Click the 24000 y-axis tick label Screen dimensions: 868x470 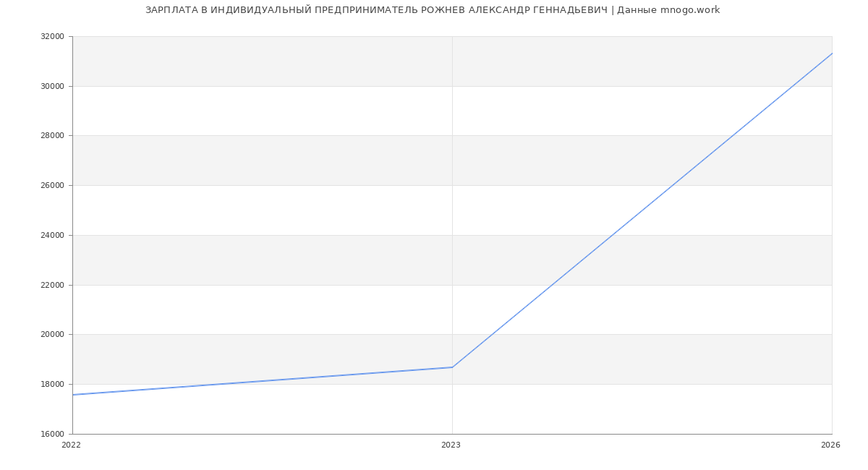pos(52,236)
